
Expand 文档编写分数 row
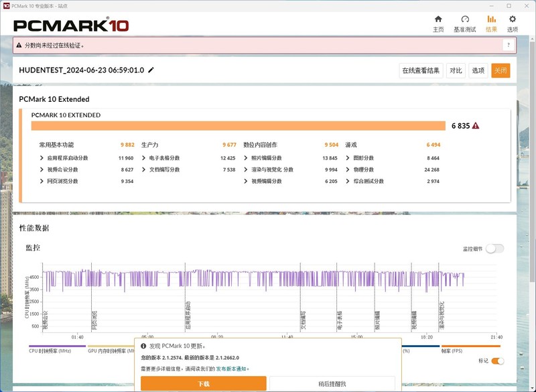[x=143, y=170]
